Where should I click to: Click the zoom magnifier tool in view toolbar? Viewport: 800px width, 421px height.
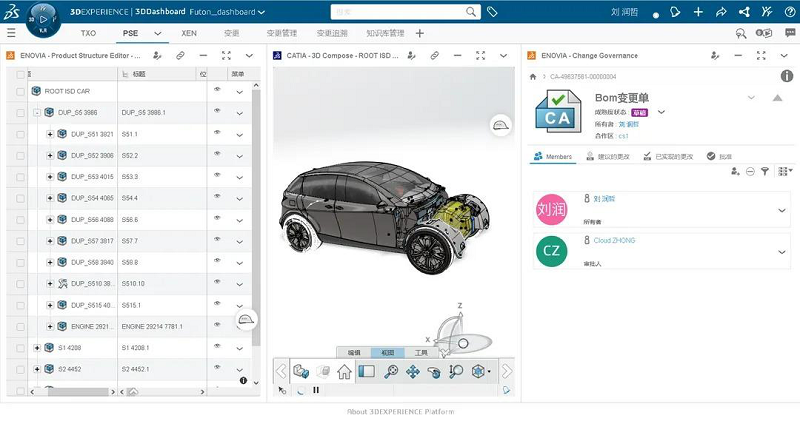pos(391,372)
